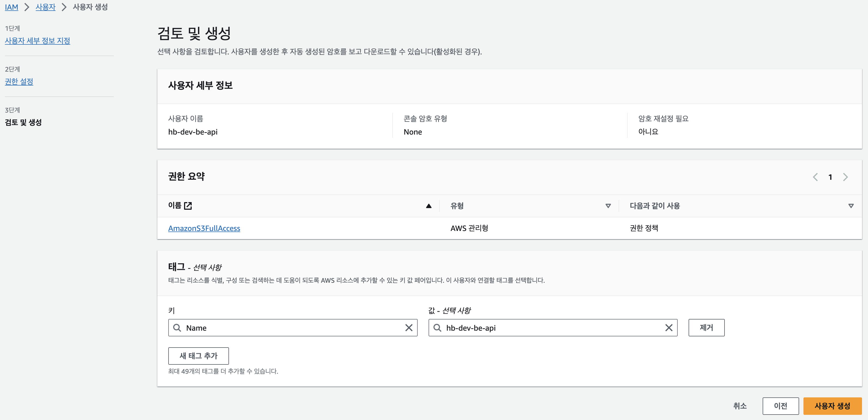Go to previous page in 권한 요약
The width and height of the screenshot is (868, 420).
click(x=815, y=177)
